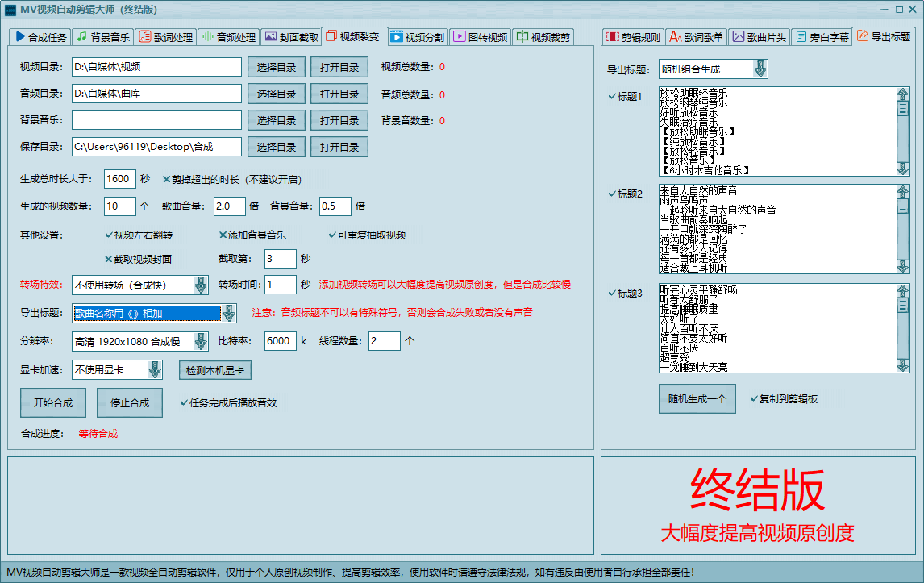Expand the 分辨率 dropdown list
The image size is (924, 583).
coord(200,341)
